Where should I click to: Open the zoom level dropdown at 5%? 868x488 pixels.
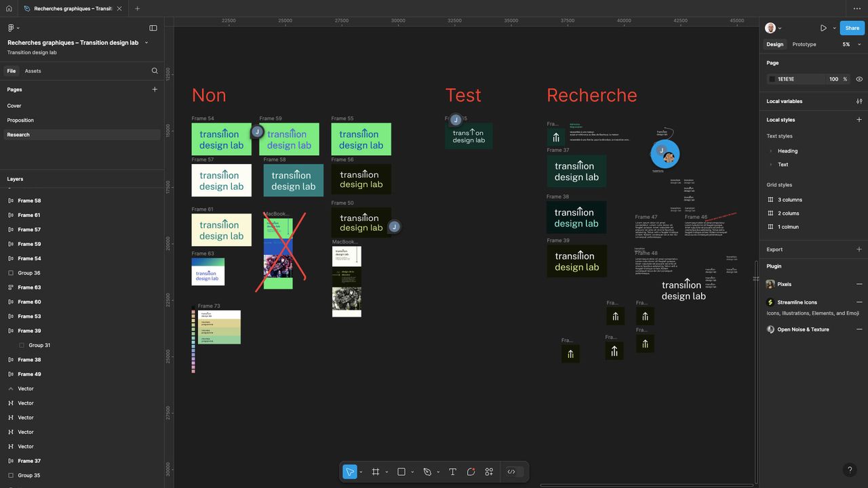[851, 45]
